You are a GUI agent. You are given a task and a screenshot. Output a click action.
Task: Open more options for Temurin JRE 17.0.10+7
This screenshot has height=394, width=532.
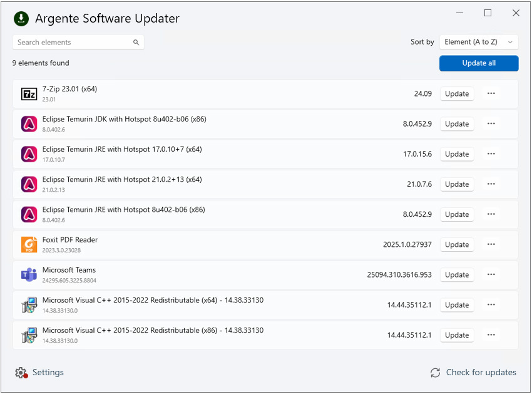pos(491,154)
